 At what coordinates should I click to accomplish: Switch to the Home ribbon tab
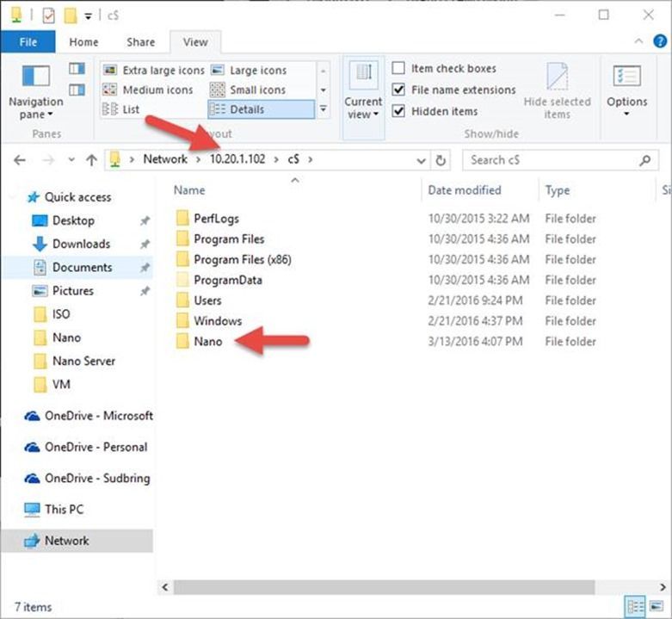click(x=83, y=42)
